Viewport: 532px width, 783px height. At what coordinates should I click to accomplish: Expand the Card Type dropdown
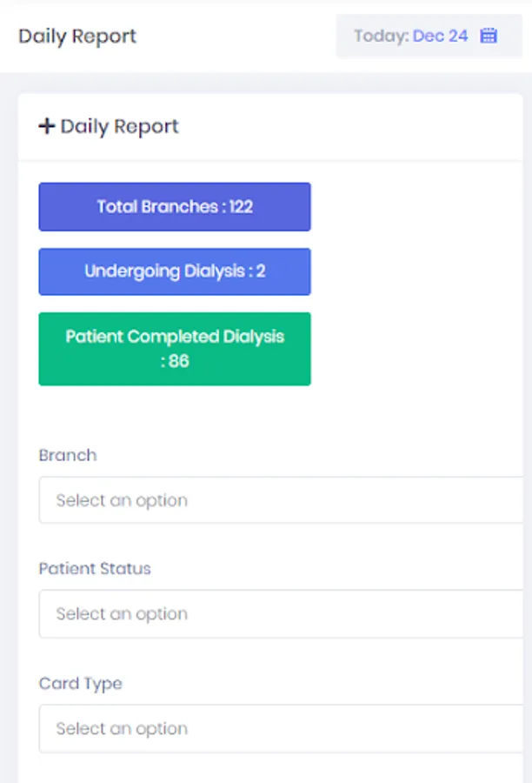(x=283, y=728)
